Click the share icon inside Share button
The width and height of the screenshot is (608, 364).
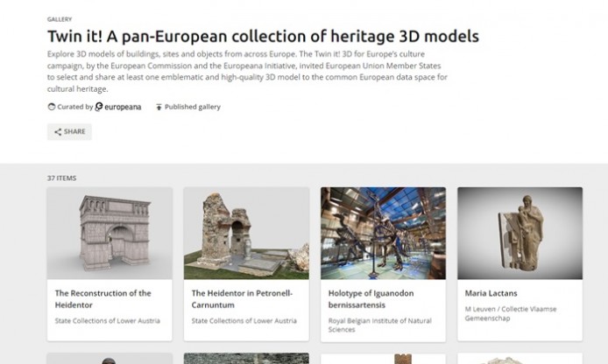tap(58, 132)
